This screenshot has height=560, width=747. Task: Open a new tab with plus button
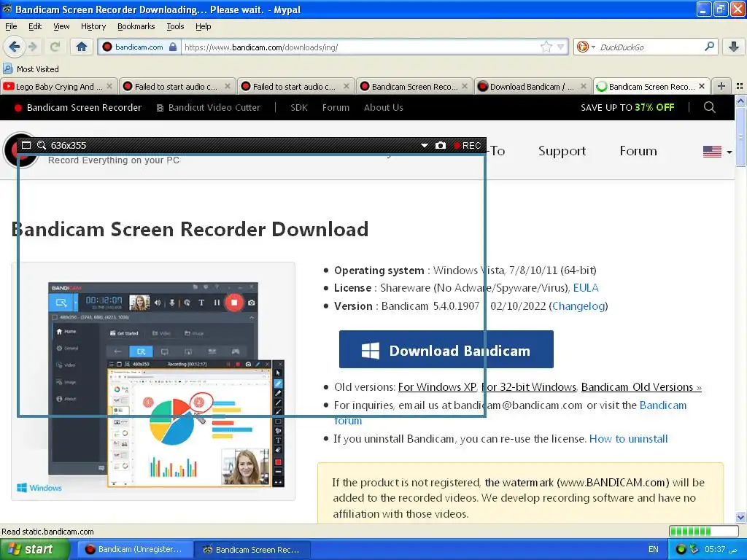pyautogui.click(x=721, y=86)
